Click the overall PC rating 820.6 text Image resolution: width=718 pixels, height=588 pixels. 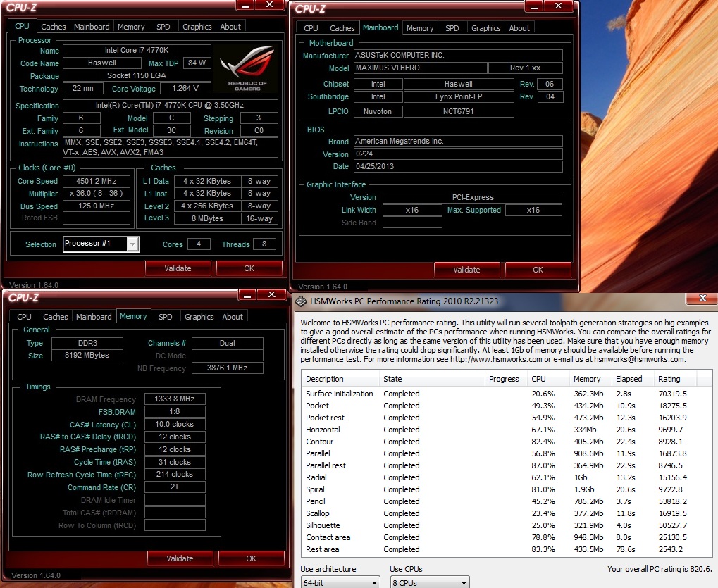(x=660, y=569)
